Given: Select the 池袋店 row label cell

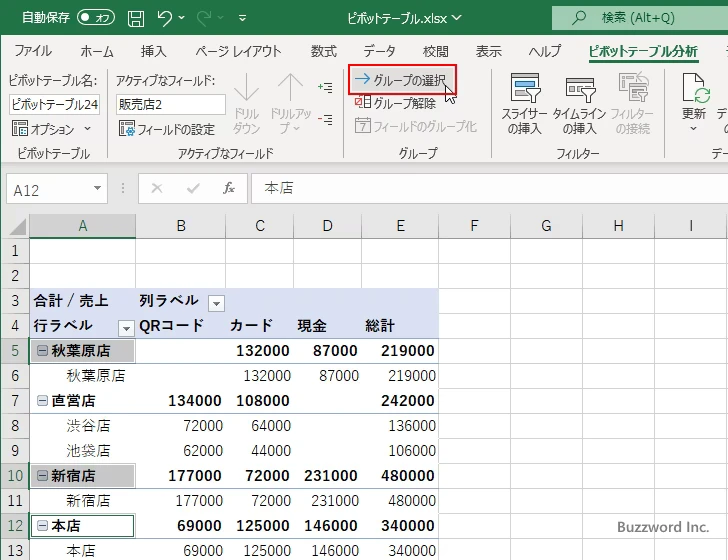Looking at the screenshot, I should click(83, 450).
